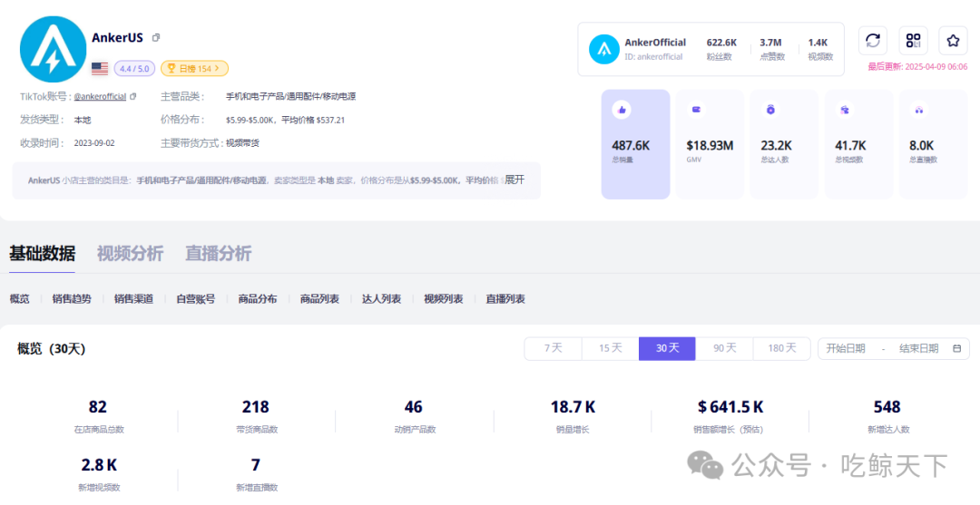Go to the 视频列表 section
The height and width of the screenshot is (505, 980).
[x=443, y=299]
